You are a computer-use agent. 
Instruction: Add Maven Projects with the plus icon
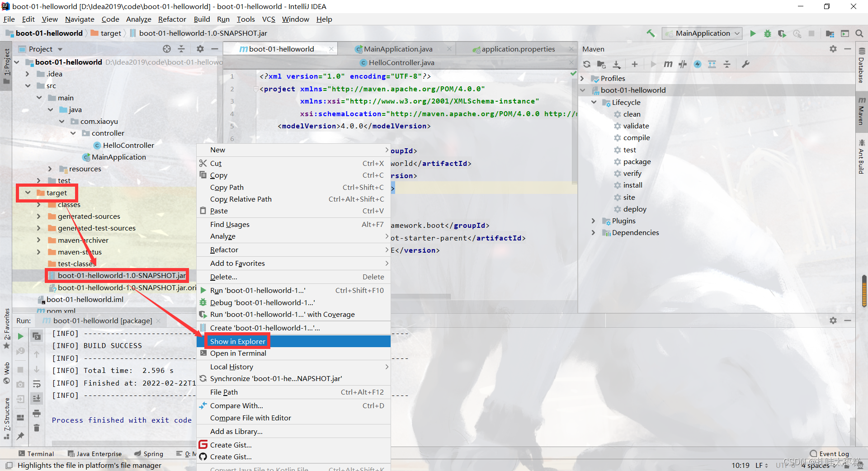(x=635, y=64)
